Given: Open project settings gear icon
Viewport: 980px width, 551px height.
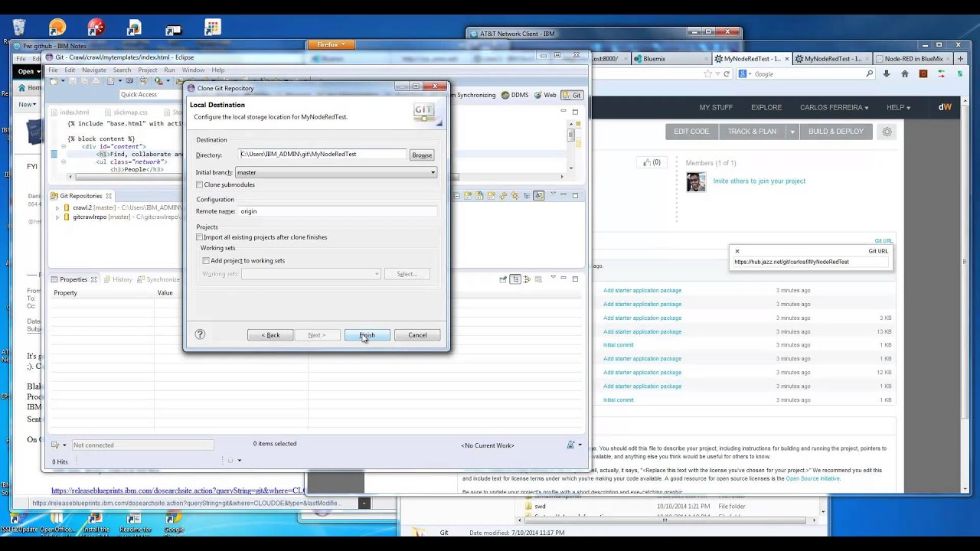Looking at the screenshot, I should tap(887, 132).
